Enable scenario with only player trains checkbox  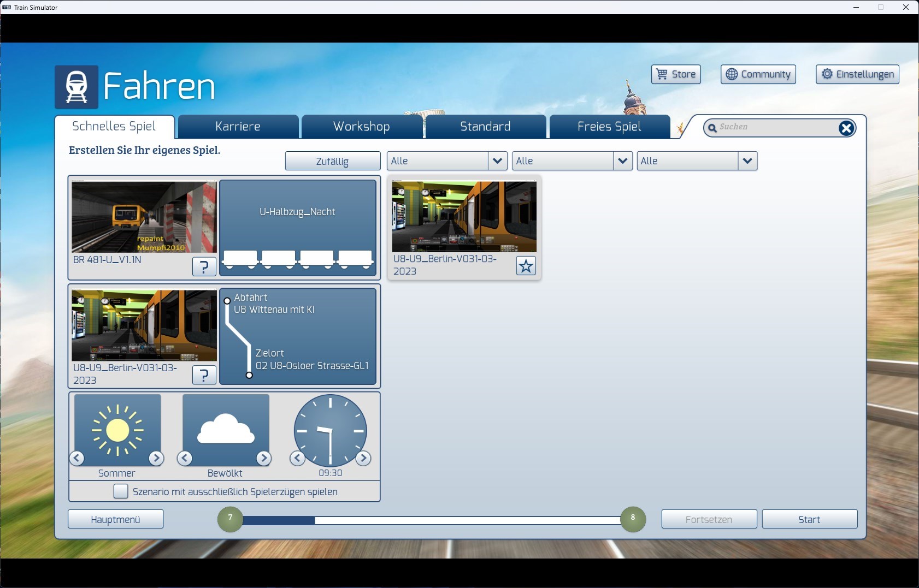(x=121, y=491)
